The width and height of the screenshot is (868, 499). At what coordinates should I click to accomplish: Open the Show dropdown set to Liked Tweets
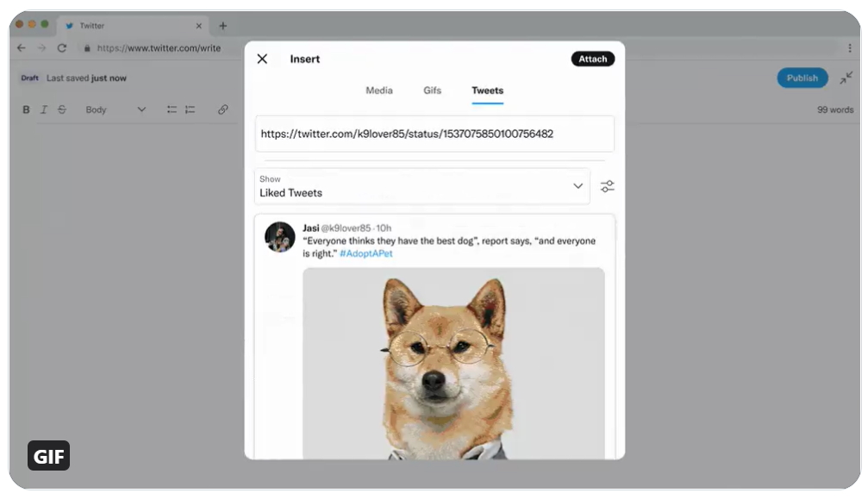tap(422, 187)
